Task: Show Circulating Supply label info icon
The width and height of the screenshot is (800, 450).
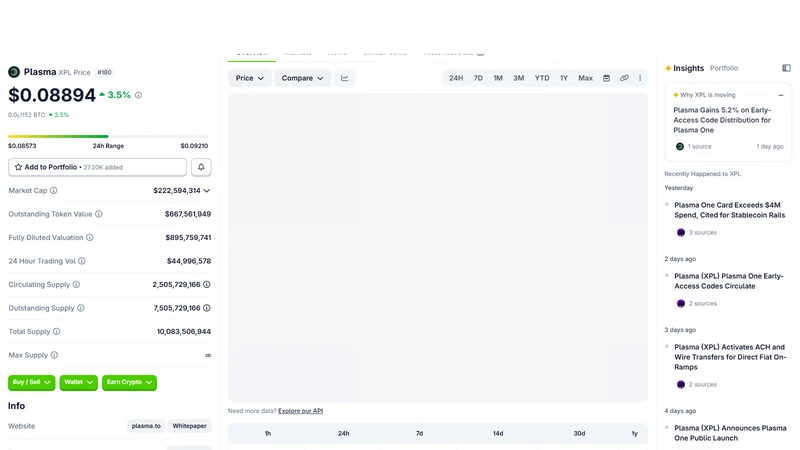Action: click(x=76, y=284)
